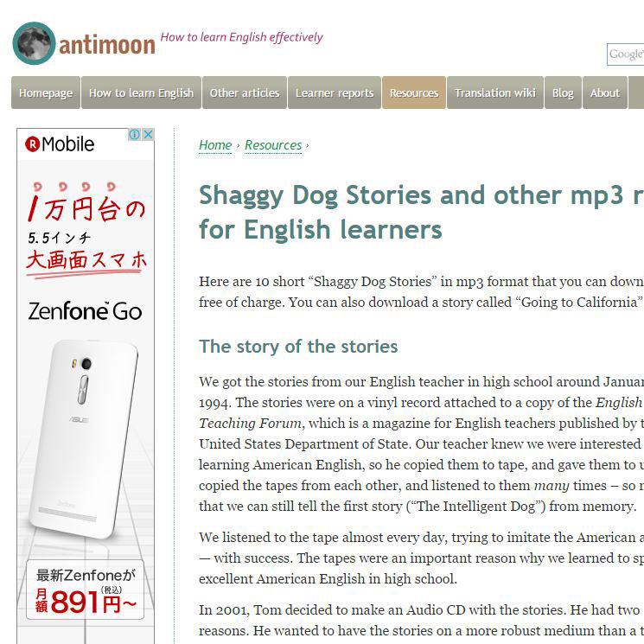
Task: Open the Other articles tab
Action: pos(245,92)
